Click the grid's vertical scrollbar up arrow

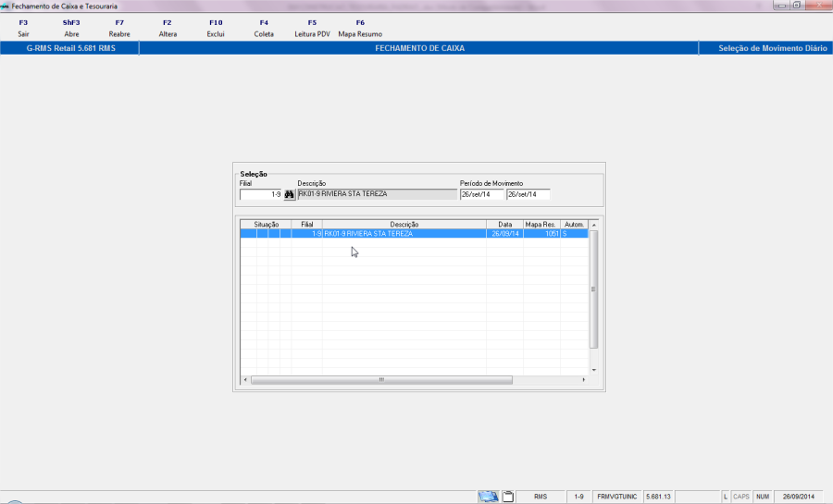coord(594,225)
